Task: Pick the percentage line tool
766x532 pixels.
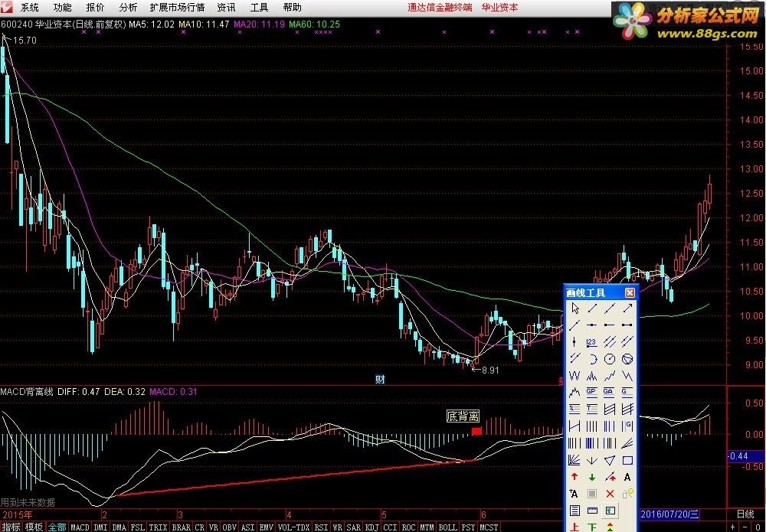Action: tap(574, 409)
